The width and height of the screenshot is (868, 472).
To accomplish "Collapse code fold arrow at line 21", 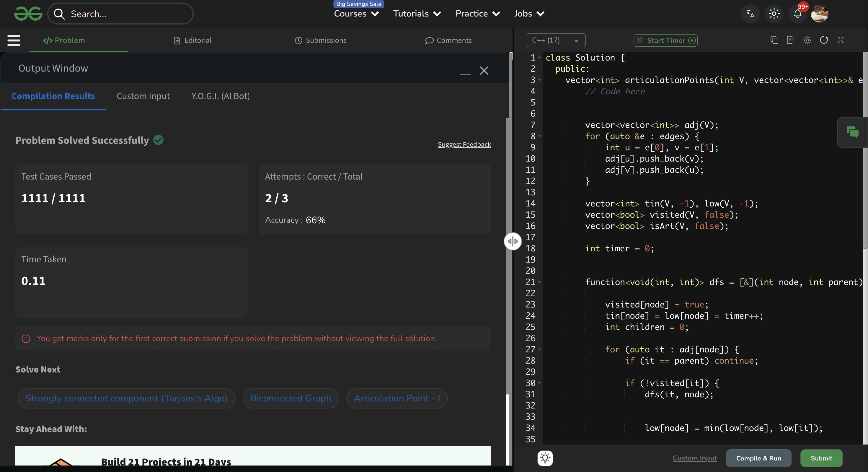I will (x=539, y=282).
